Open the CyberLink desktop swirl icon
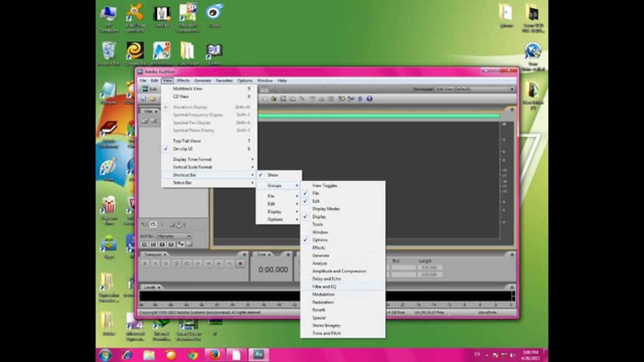The width and height of the screenshot is (644, 362). pos(135,54)
